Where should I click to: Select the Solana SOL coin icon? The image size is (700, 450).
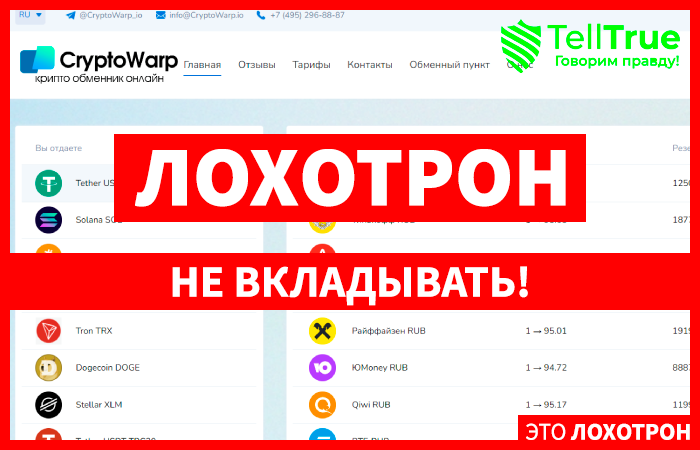point(49,220)
